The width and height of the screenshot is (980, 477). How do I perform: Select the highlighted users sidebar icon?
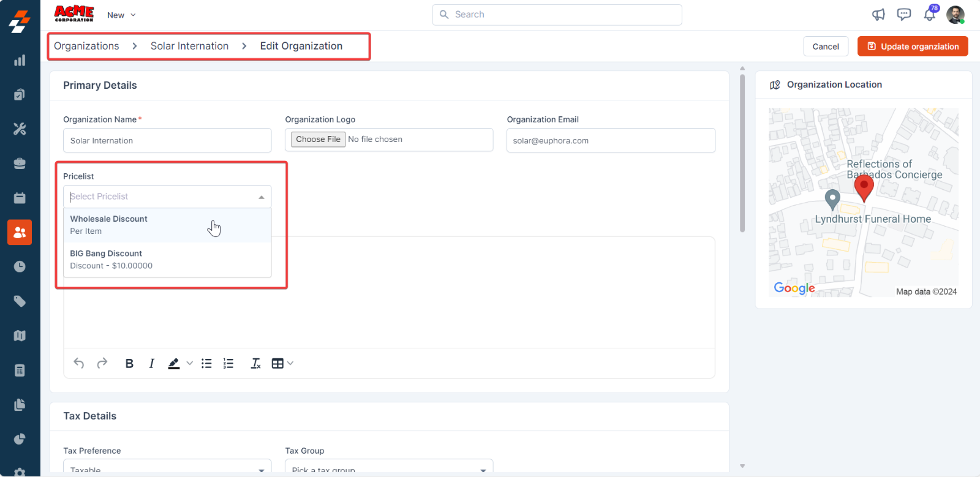click(x=20, y=232)
